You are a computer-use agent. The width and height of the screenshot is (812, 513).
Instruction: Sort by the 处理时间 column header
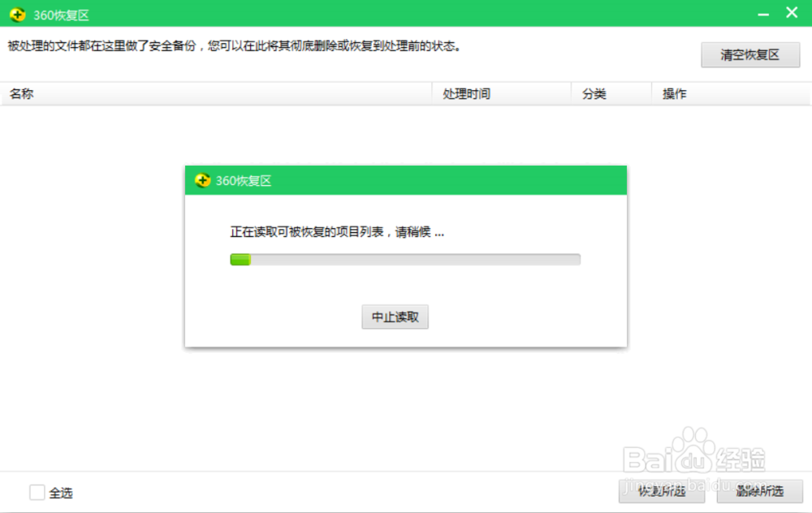pyautogui.click(x=502, y=93)
